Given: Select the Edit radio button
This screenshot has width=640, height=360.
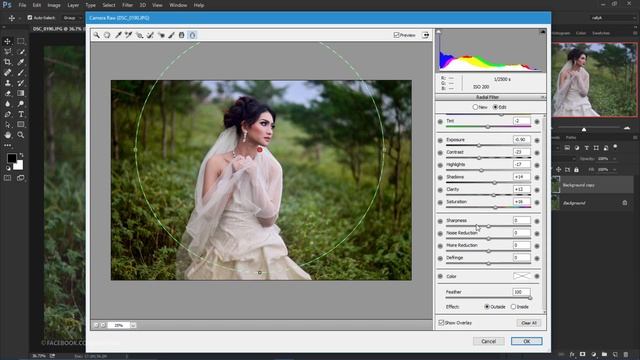Looking at the screenshot, I should (495, 107).
